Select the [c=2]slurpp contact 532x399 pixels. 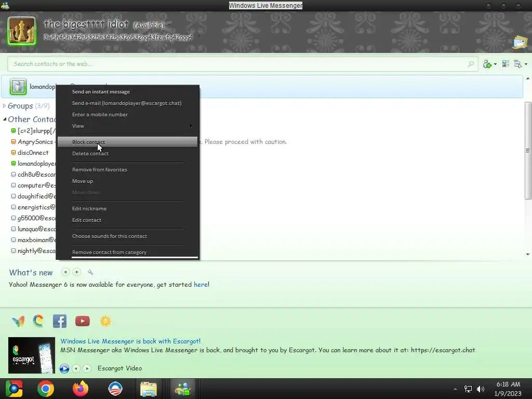pos(34,131)
